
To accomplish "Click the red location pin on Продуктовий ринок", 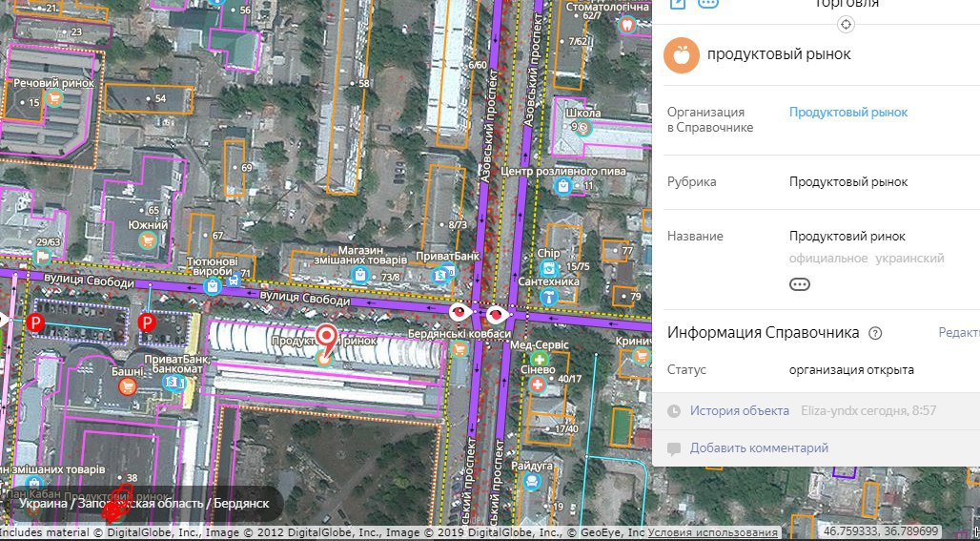I will point(326,340).
